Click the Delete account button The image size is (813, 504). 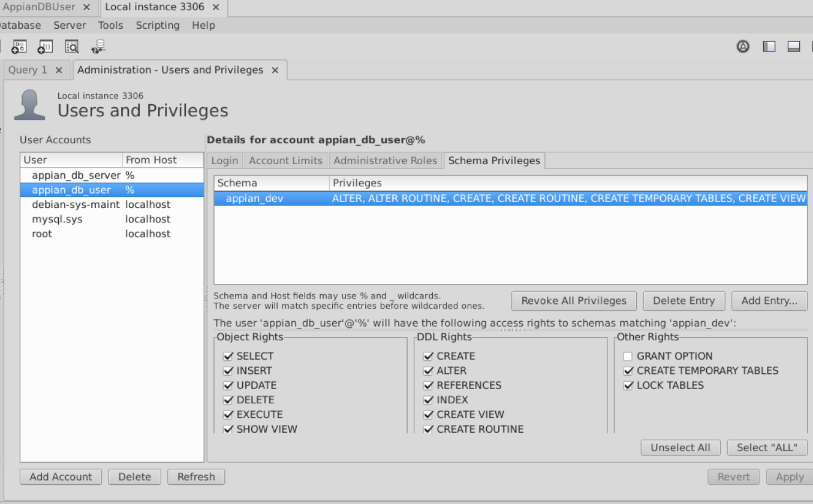click(x=134, y=477)
